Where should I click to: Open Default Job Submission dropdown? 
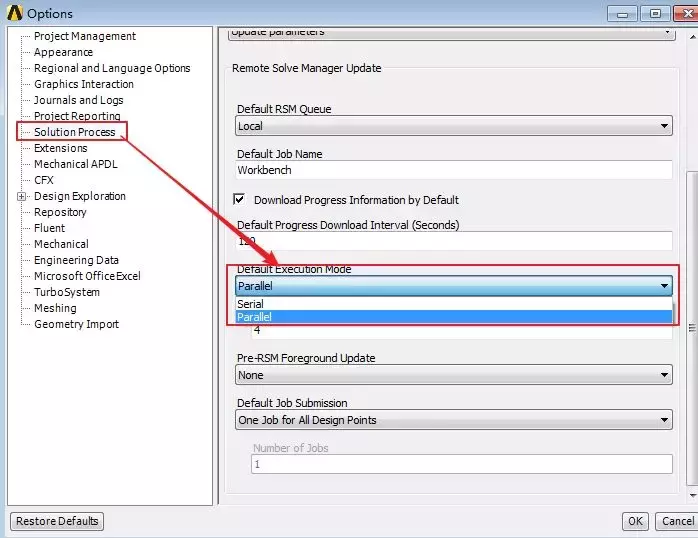454,420
